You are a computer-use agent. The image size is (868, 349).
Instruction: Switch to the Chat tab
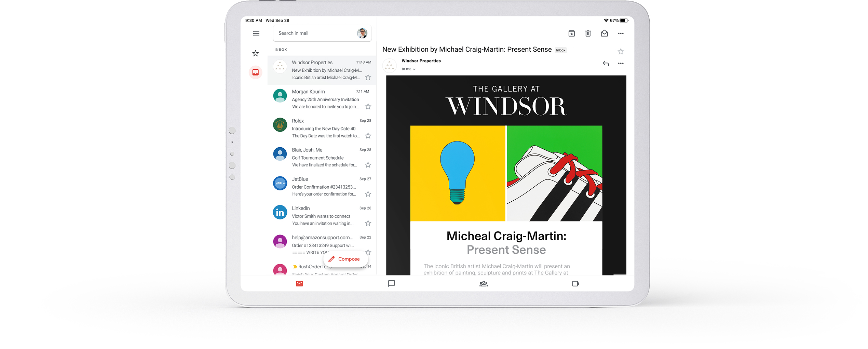pos(391,284)
